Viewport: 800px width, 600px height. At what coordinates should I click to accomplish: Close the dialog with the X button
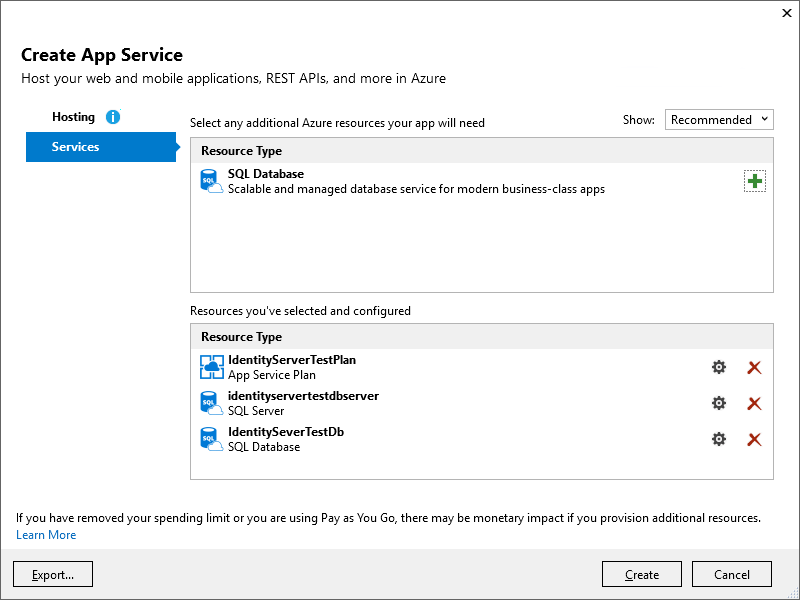pyautogui.click(x=786, y=13)
